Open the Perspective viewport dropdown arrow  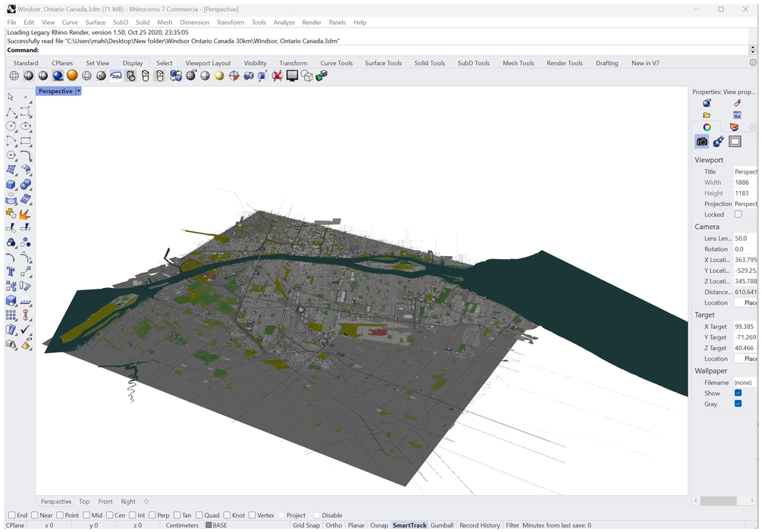point(78,91)
